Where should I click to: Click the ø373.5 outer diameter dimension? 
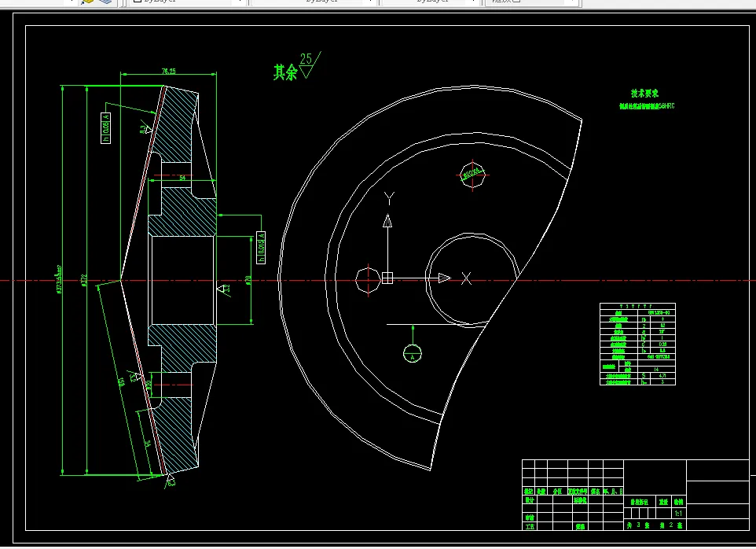coord(59,279)
